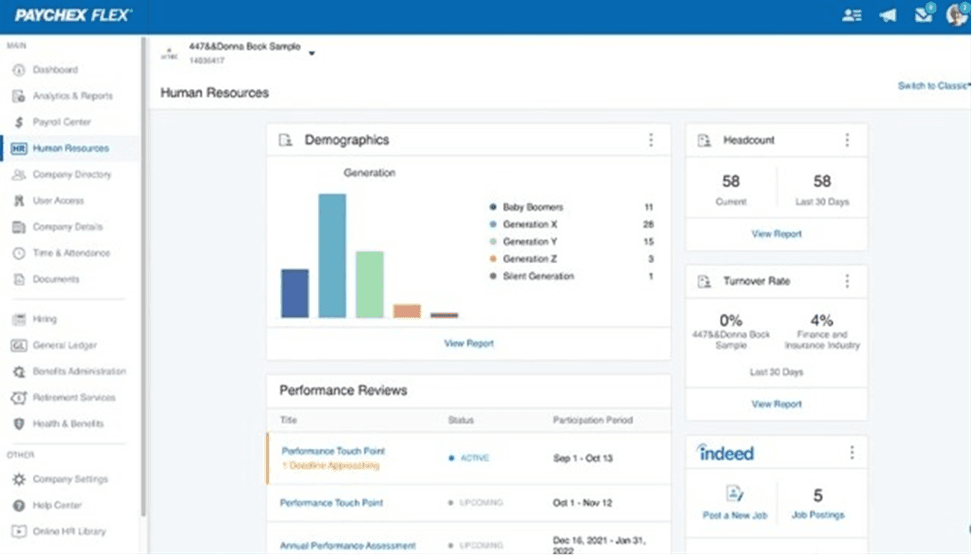This screenshot has height=558, width=979.
Task: Click the Generation Y legend dot
Action: tap(493, 242)
